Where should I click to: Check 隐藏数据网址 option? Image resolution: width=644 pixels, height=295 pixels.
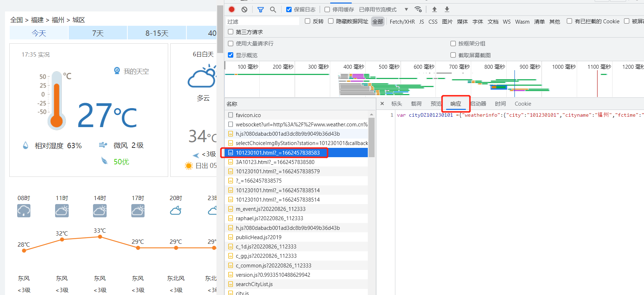click(x=331, y=21)
